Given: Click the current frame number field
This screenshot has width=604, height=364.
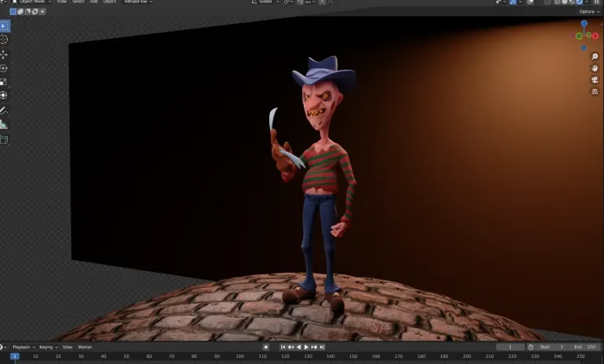Looking at the screenshot, I should [x=510, y=347].
